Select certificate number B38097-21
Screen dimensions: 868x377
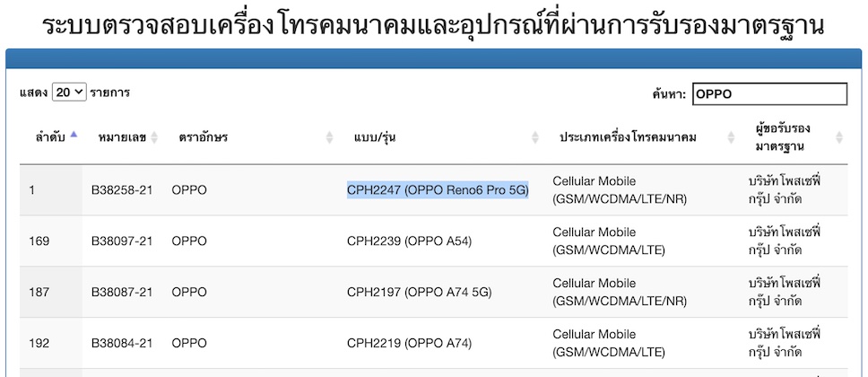tap(122, 241)
